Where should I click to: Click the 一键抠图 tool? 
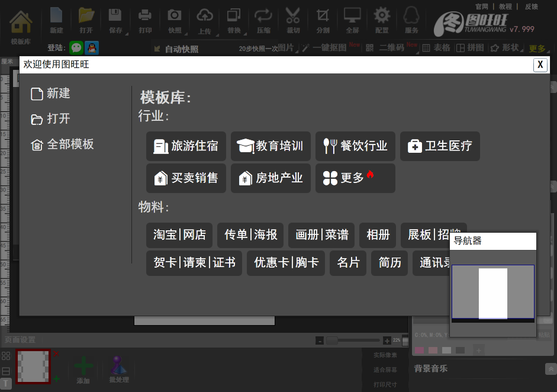(325, 47)
